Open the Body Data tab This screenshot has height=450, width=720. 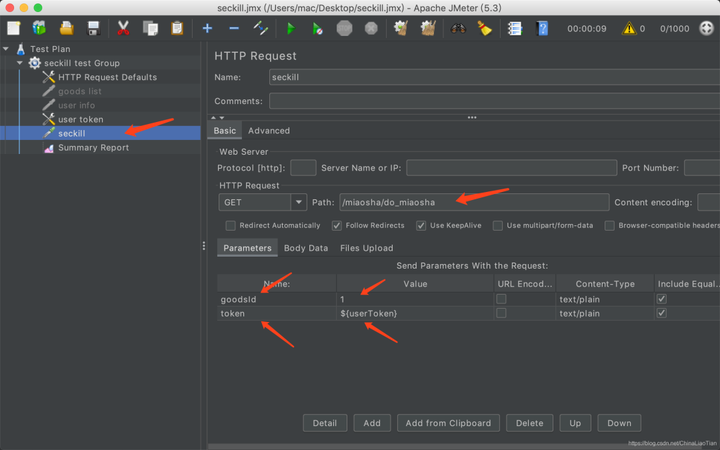click(x=306, y=248)
